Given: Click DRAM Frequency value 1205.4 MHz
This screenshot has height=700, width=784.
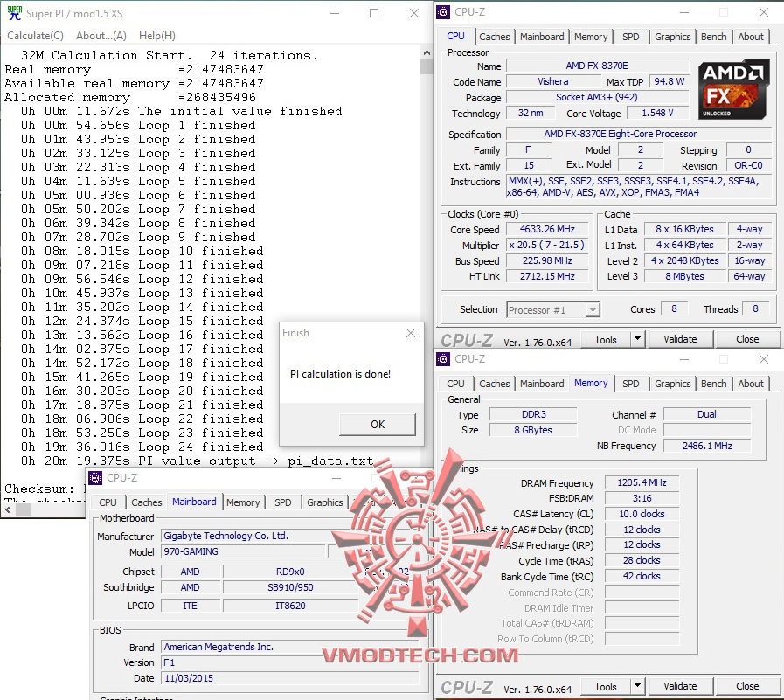Looking at the screenshot, I should click(x=642, y=482).
